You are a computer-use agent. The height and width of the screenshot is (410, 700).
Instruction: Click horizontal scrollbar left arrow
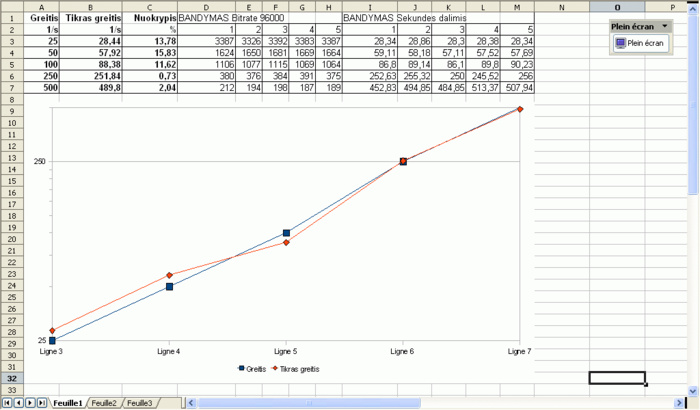coord(191,403)
